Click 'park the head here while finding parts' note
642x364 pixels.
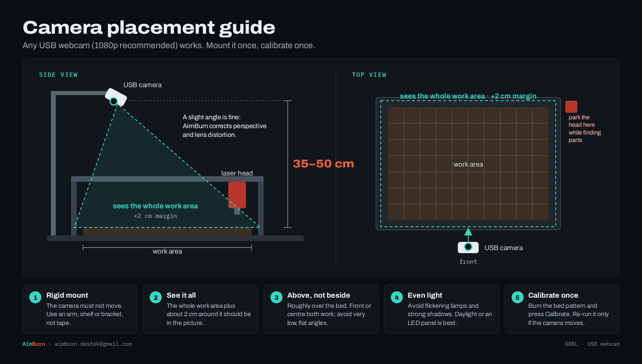(585, 129)
